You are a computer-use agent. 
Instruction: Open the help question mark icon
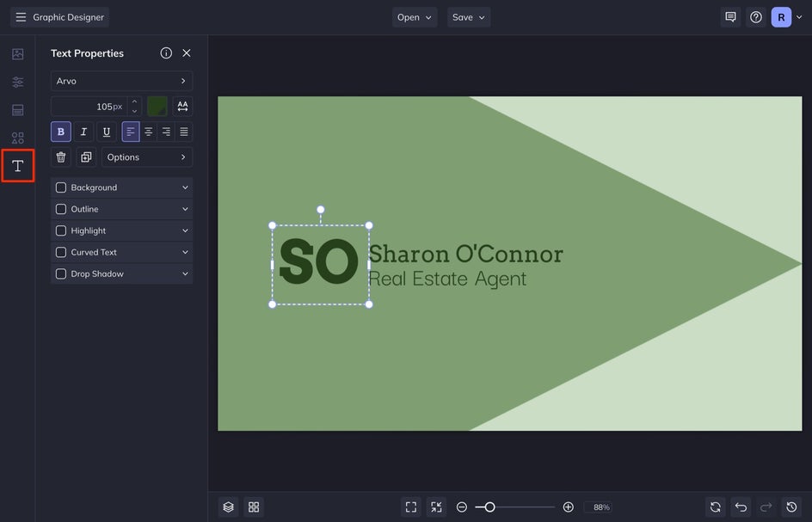pyautogui.click(x=756, y=17)
